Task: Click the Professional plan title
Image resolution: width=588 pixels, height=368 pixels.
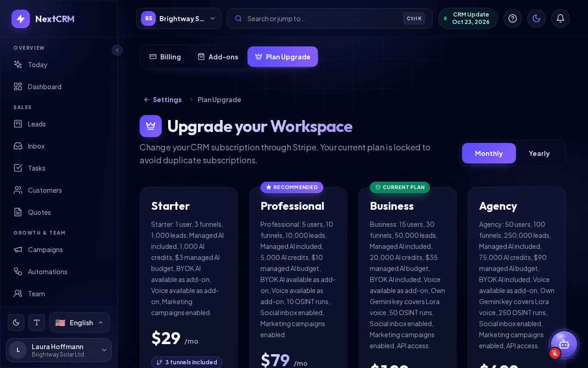Action: (x=292, y=206)
